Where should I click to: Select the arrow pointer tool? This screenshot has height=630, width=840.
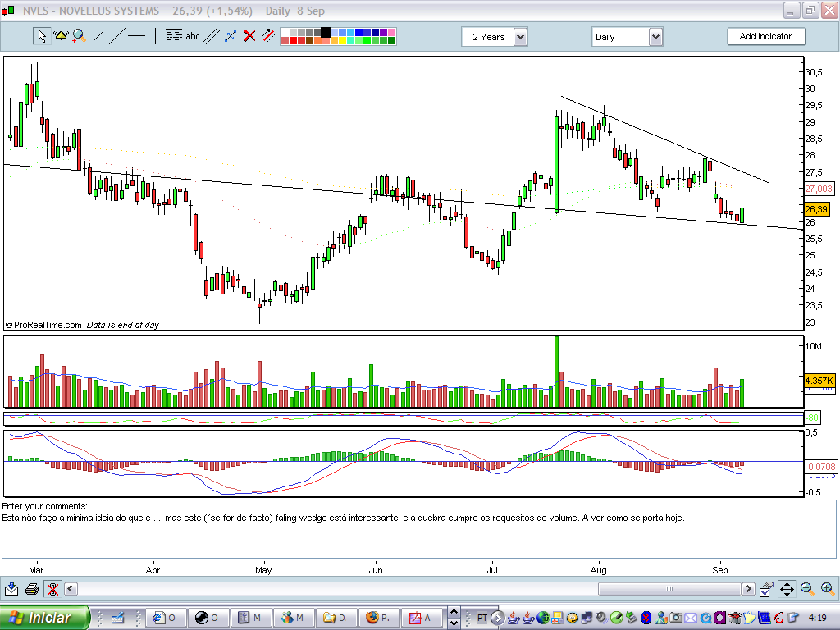pos(42,36)
